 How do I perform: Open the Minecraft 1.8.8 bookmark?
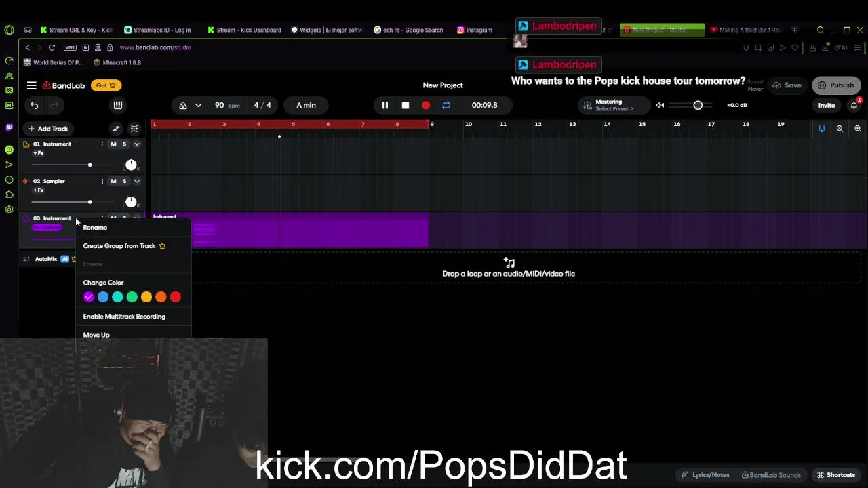point(117,62)
